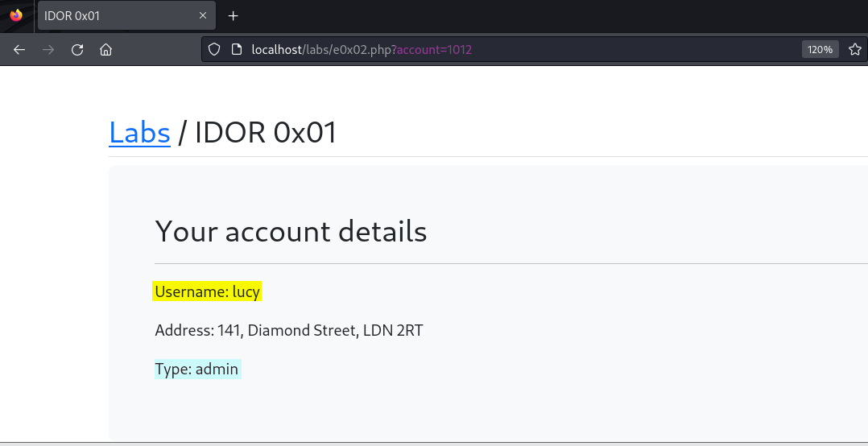Close the IDOR 0x01 tab
Viewport: 868px width, 446px height.
(x=203, y=15)
